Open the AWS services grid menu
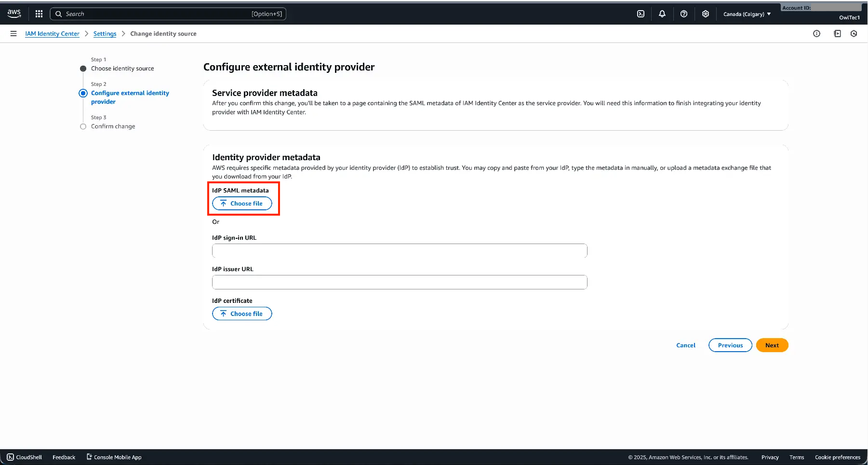Viewport: 868px width, 465px height. point(39,14)
